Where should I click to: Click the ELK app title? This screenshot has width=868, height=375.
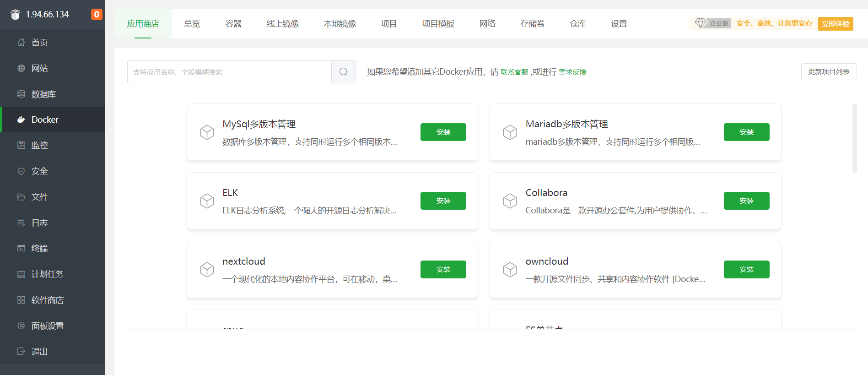230,193
